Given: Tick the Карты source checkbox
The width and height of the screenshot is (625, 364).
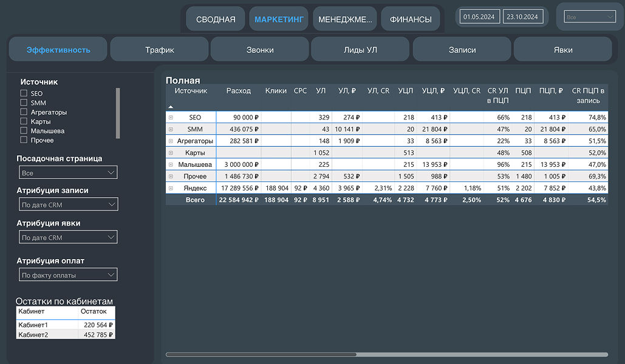Looking at the screenshot, I should point(24,121).
